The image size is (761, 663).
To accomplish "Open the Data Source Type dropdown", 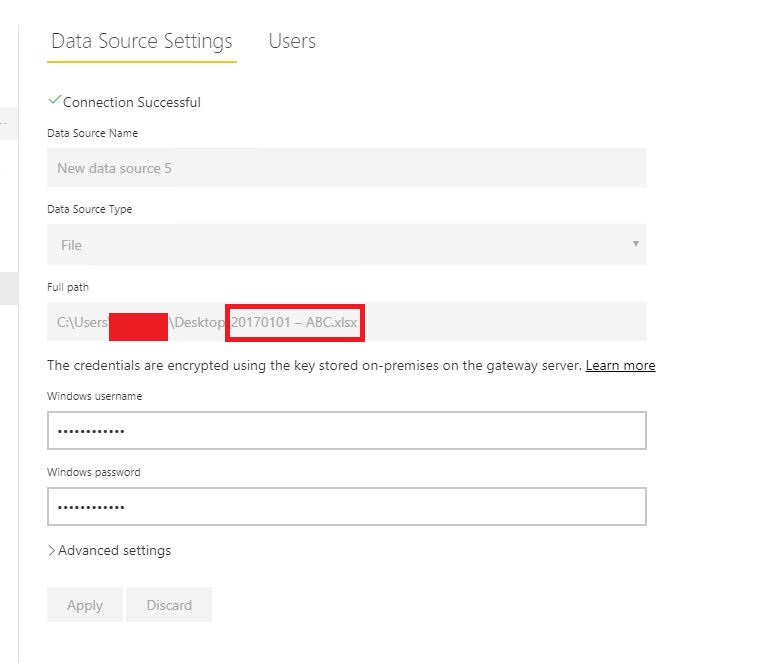I will 347,245.
